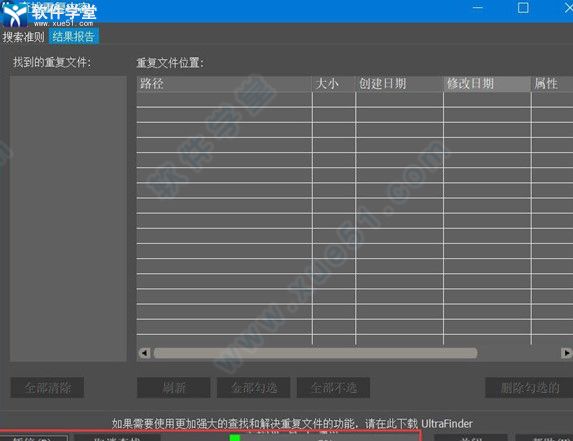Click the horizontal scrollbar thumb

tap(315, 353)
